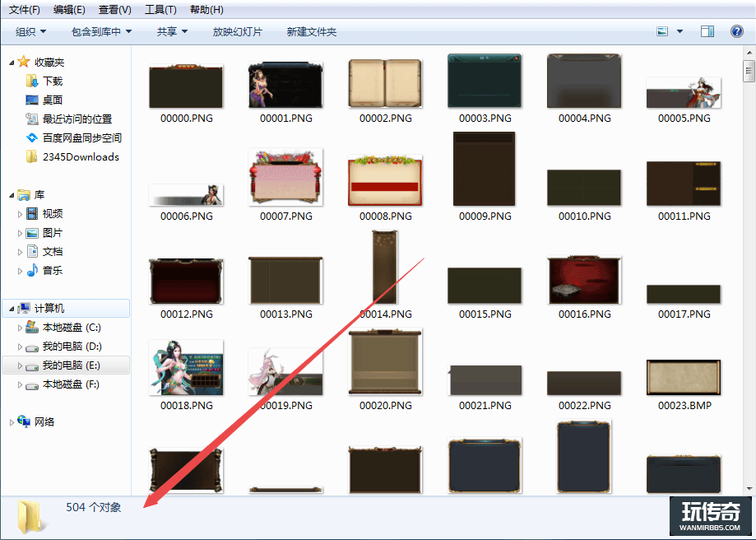Click the file name 00021.PNG
The image size is (756, 540).
[x=485, y=405]
